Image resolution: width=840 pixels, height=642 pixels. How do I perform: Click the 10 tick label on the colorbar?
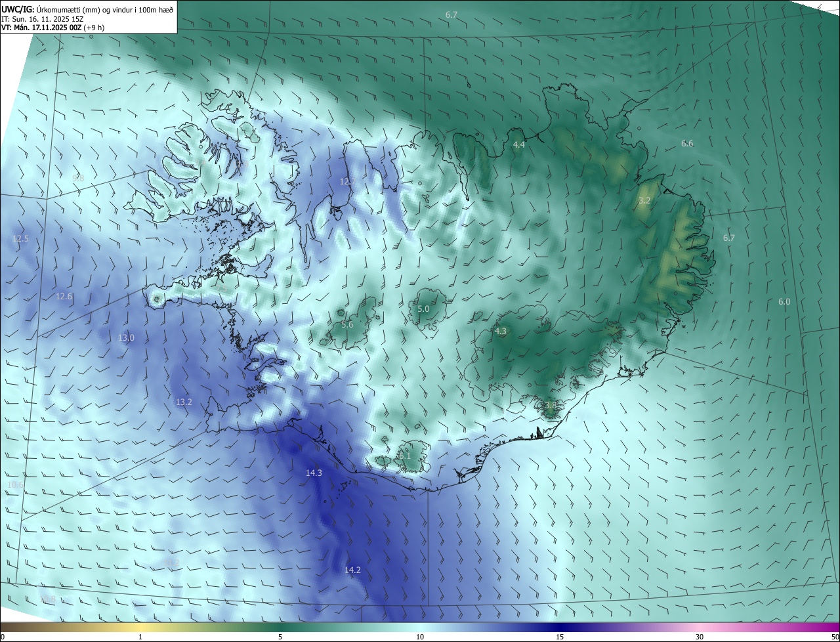click(420, 637)
